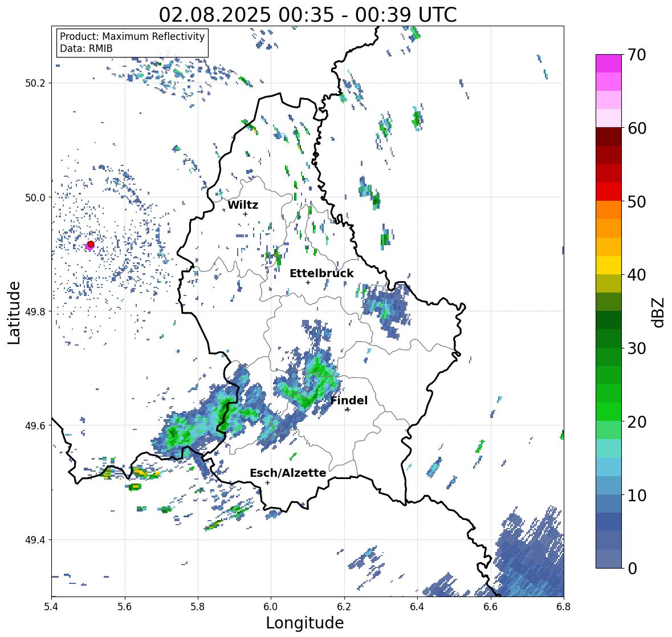
Task: Pick the yellow swatch at 40 dBZ
Action: [x=609, y=265]
